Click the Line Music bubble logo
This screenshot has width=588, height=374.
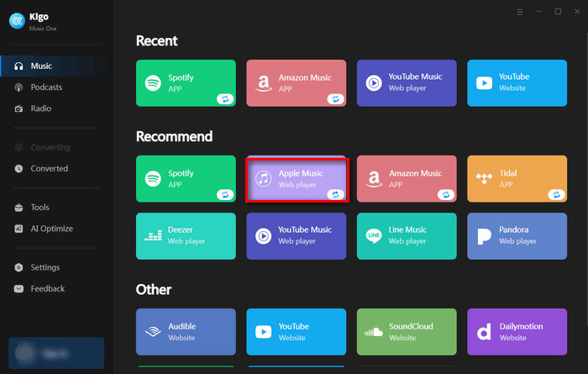coord(374,236)
